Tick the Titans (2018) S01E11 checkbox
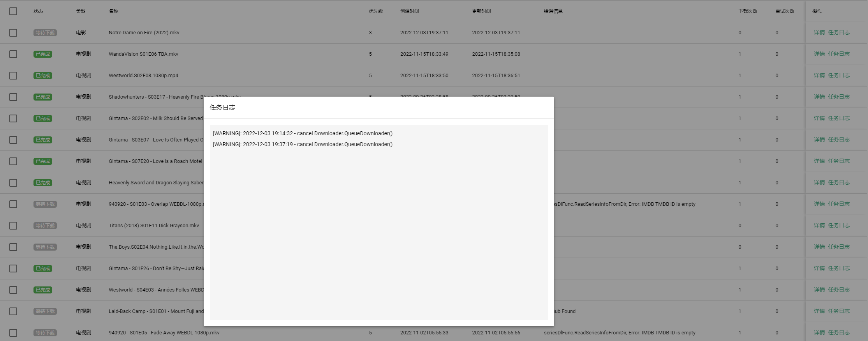The height and width of the screenshot is (341, 868). [x=13, y=226]
